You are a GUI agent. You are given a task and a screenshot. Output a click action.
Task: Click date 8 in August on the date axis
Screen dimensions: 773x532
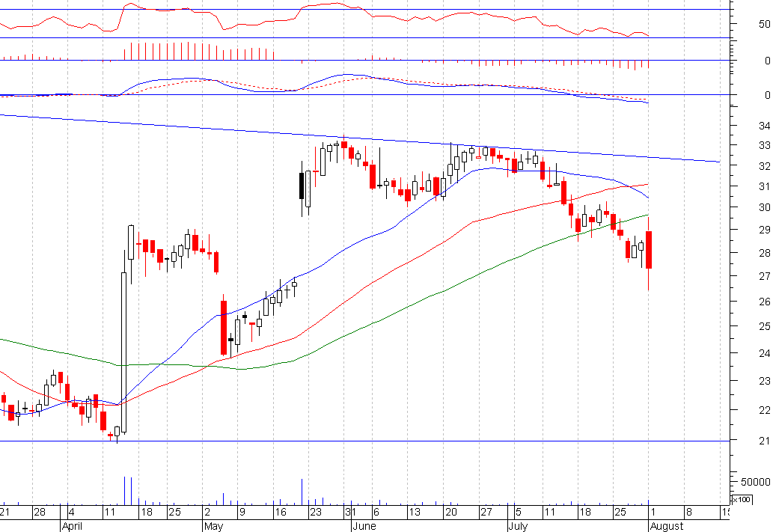[688, 512]
